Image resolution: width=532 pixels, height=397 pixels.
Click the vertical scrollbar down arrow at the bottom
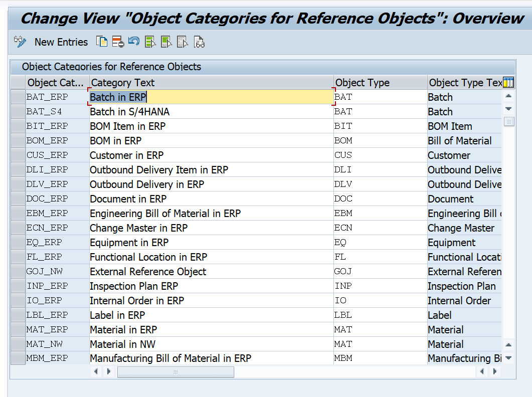point(508,357)
